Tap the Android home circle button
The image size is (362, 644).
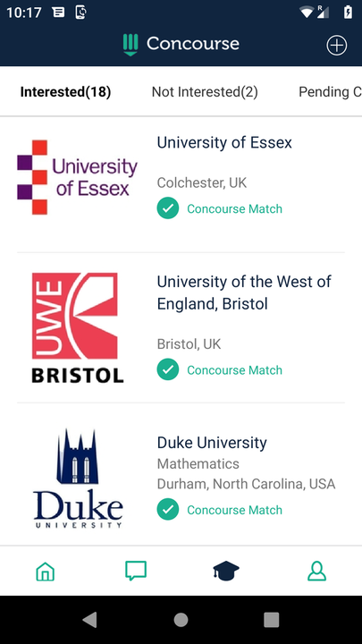[181, 620]
